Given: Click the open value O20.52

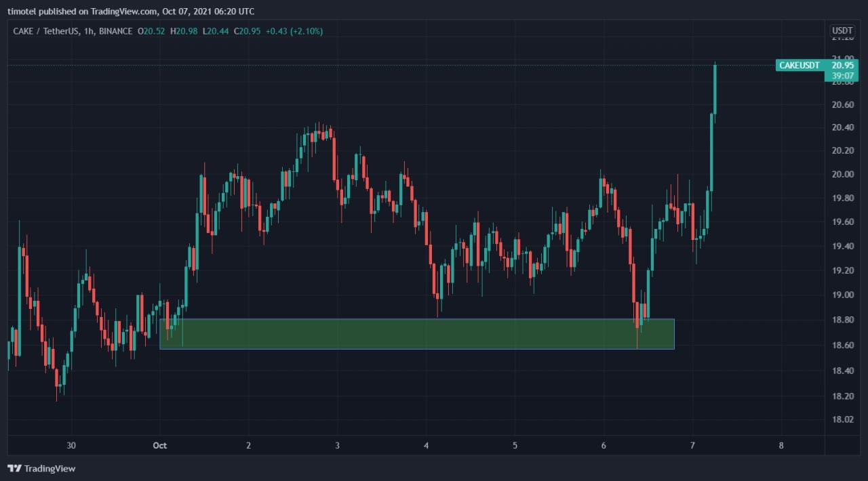Looking at the screenshot, I should tap(151, 31).
